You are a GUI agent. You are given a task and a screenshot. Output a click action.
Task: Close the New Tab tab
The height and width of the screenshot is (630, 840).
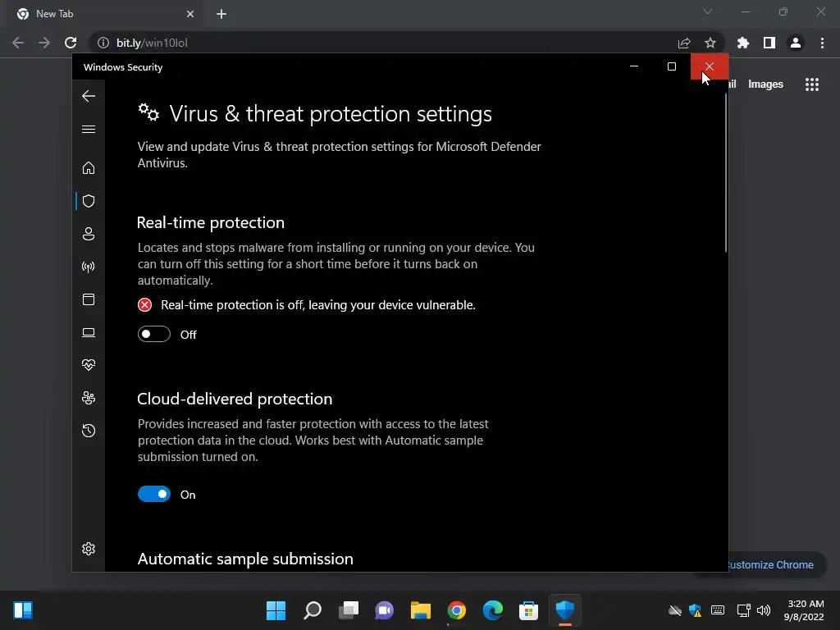coord(190,14)
